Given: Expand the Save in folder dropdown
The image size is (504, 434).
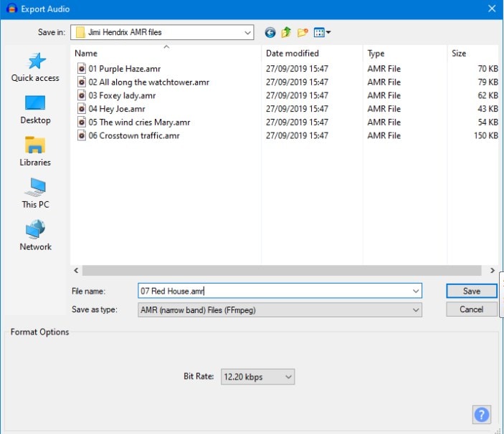Looking at the screenshot, I should [247, 32].
